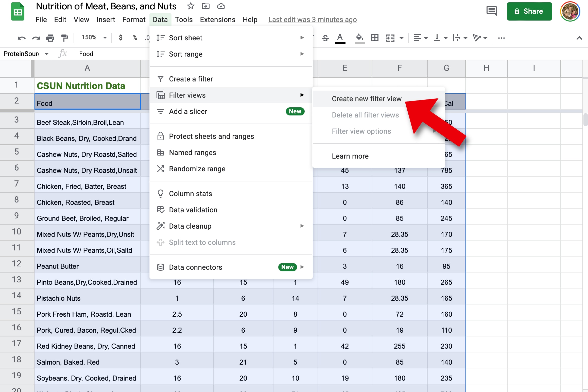The image size is (588, 392).
Task: Format as currency with dollar icon
Action: (x=121, y=38)
